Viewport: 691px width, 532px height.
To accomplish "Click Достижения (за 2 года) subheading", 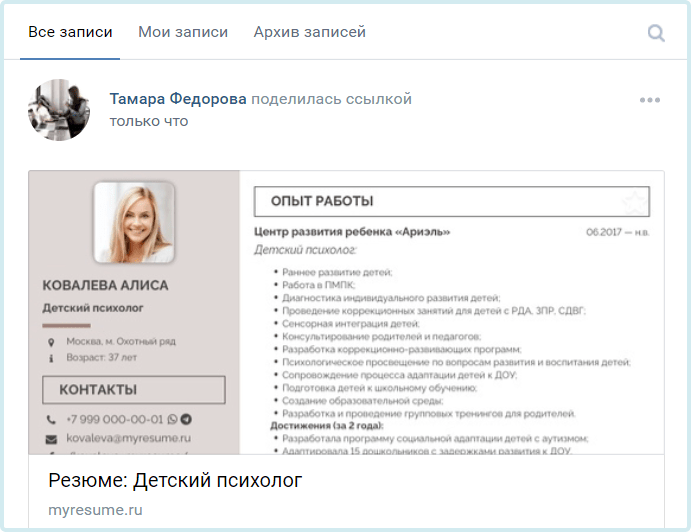I will (x=327, y=426).
